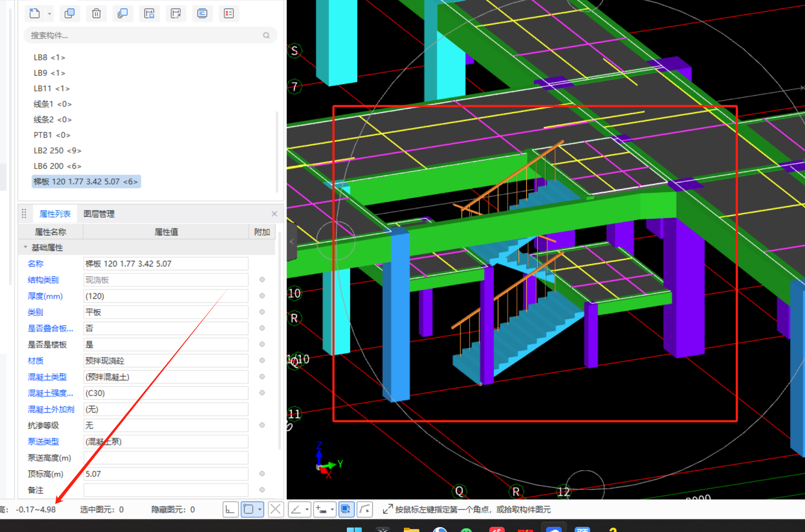This screenshot has height=532, width=805.
Task: Click the 结构类别 property link
Action: 43,280
